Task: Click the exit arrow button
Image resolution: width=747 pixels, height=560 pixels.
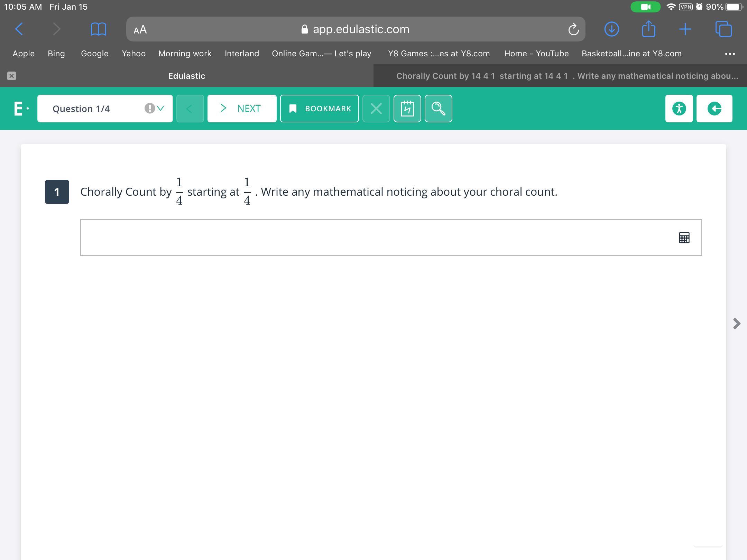Action: pyautogui.click(x=714, y=109)
